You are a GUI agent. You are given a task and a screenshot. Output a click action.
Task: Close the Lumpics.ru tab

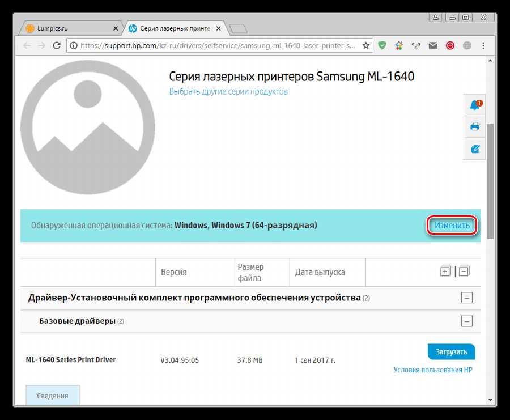point(116,29)
